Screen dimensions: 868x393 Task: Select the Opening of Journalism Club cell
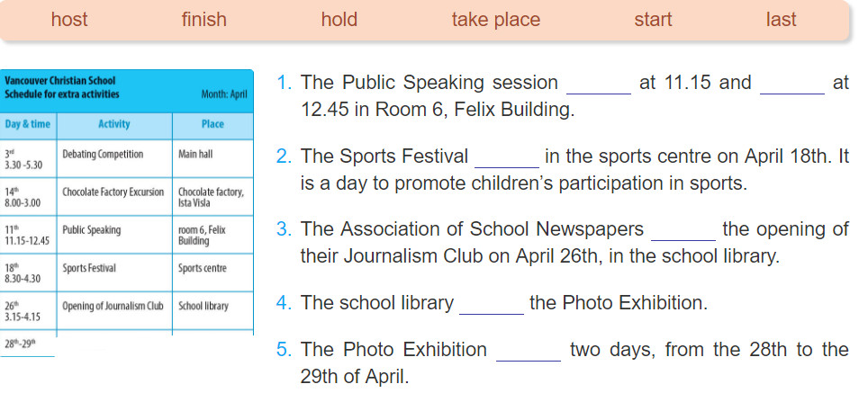pos(114,310)
